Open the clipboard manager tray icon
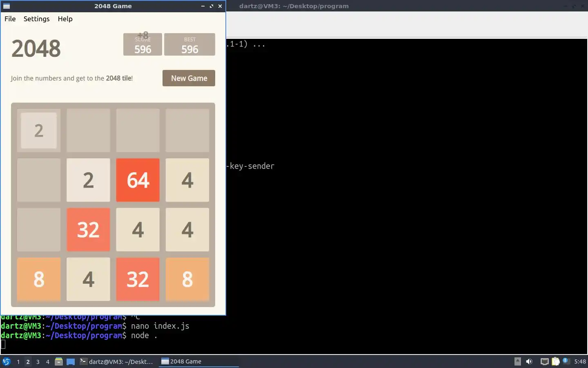 pos(555,361)
